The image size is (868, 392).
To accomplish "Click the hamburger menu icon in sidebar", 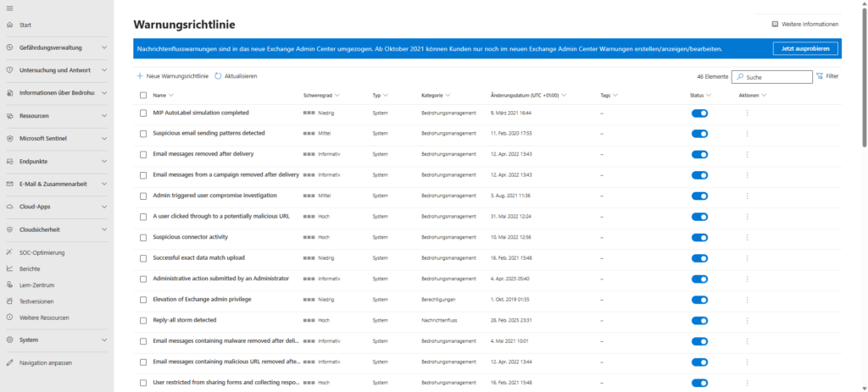I will coord(9,8).
